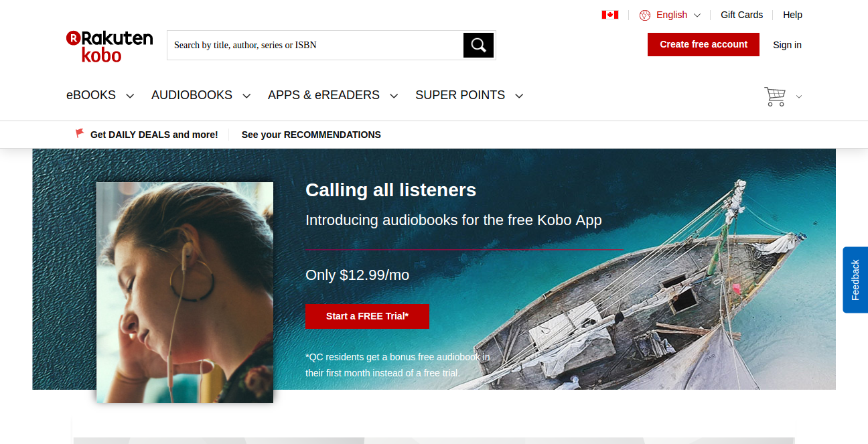
Task: Click the magnifying glass search icon
Action: (478, 45)
